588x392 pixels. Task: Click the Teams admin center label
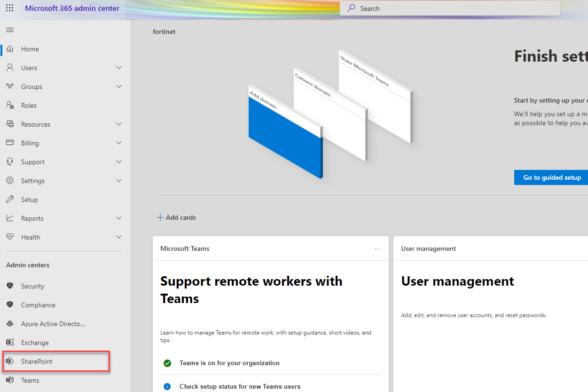pos(30,380)
